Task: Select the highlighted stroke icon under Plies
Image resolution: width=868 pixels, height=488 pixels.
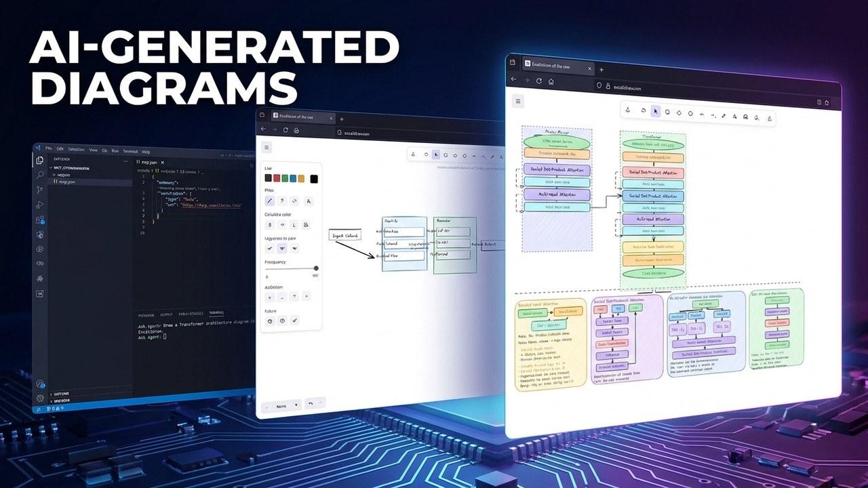Action: click(x=269, y=201)
